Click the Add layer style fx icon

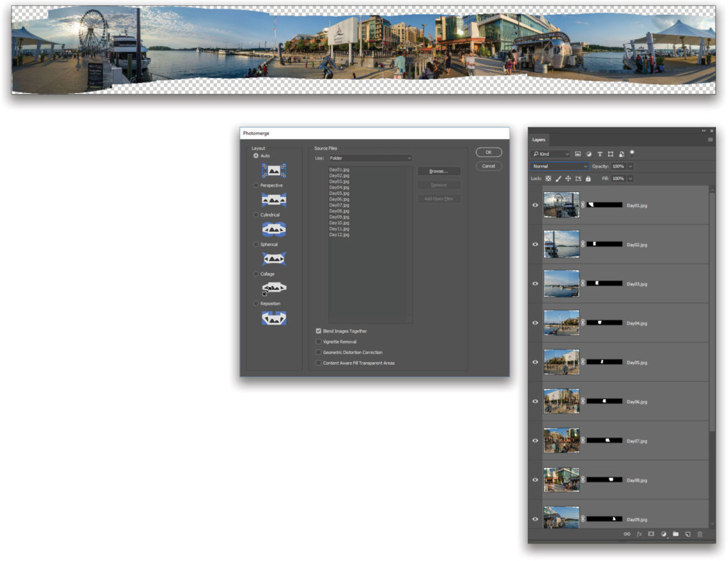coord(640,534)
